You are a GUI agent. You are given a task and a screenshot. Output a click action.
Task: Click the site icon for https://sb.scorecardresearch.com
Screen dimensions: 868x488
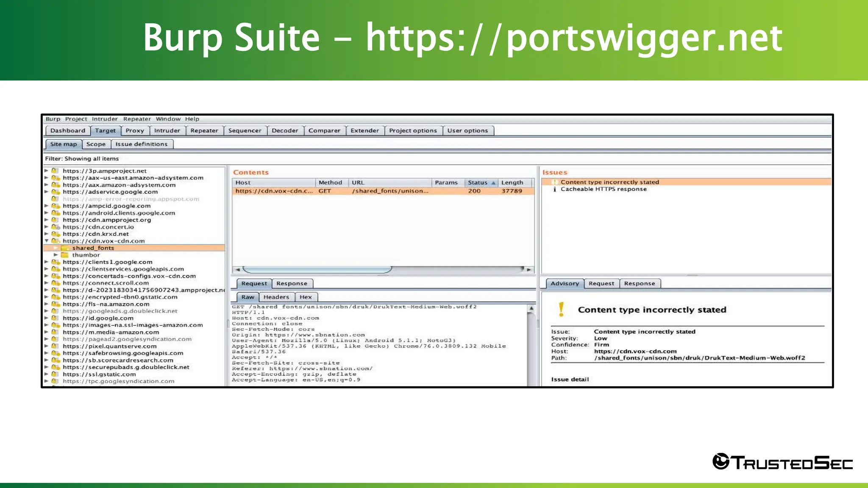[55, 360]
